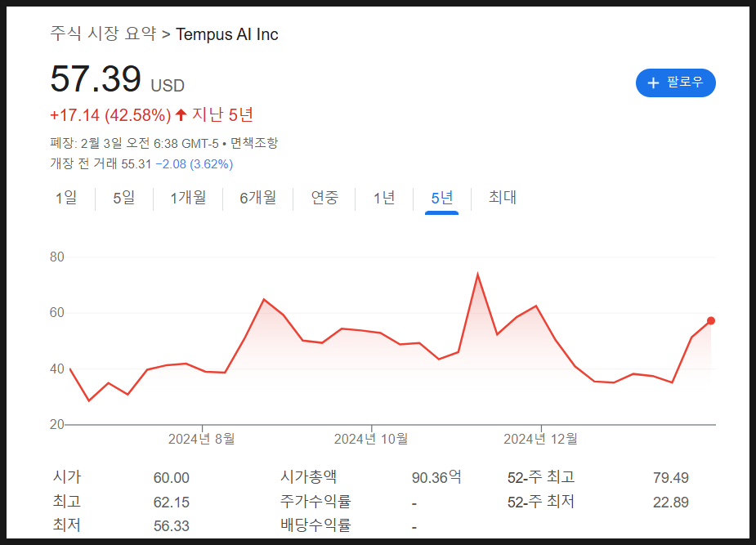The height and width of the screenshot is (545, 756).
Task: Click the 시가총액 value 90.36억
Action: point(436,477)
